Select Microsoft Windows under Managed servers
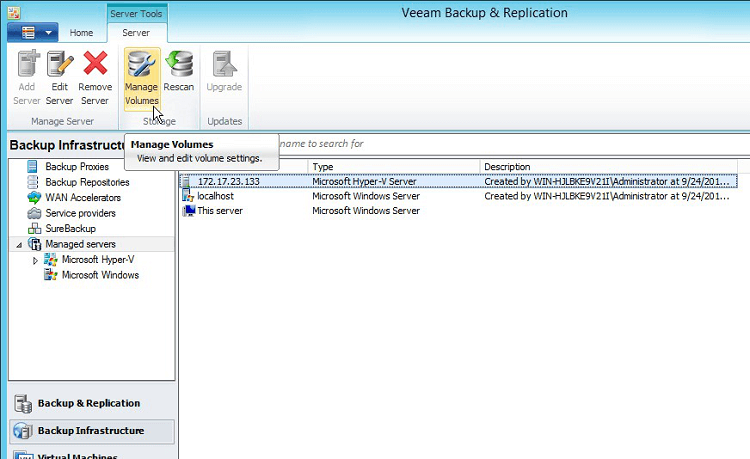This screenshot has width=750, height=459. coord(100,275)
